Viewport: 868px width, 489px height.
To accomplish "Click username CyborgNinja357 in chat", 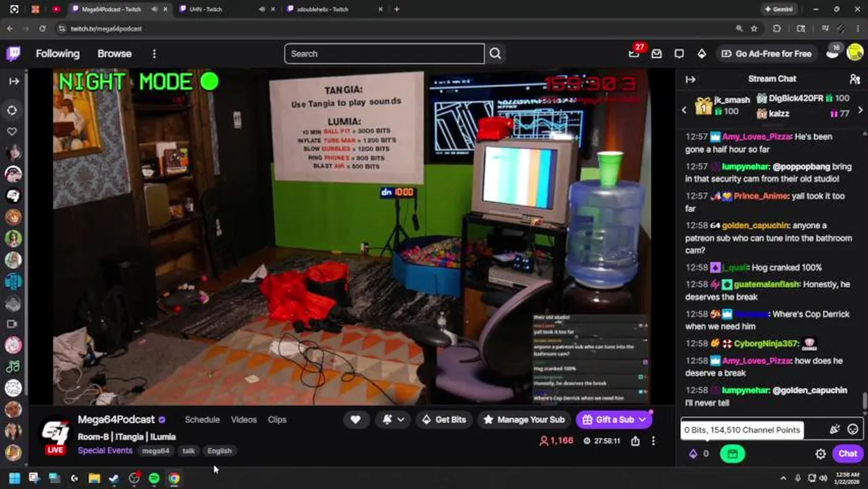I will pos(766,344).
